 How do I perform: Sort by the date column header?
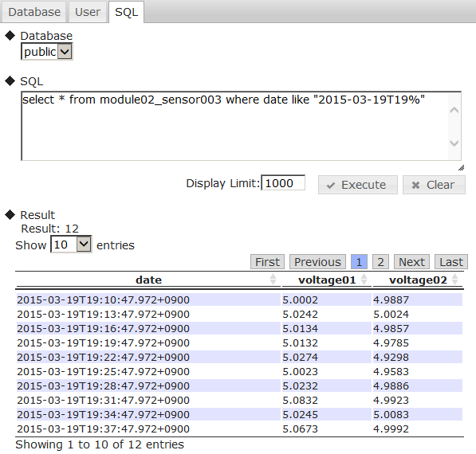coord(148,280)
